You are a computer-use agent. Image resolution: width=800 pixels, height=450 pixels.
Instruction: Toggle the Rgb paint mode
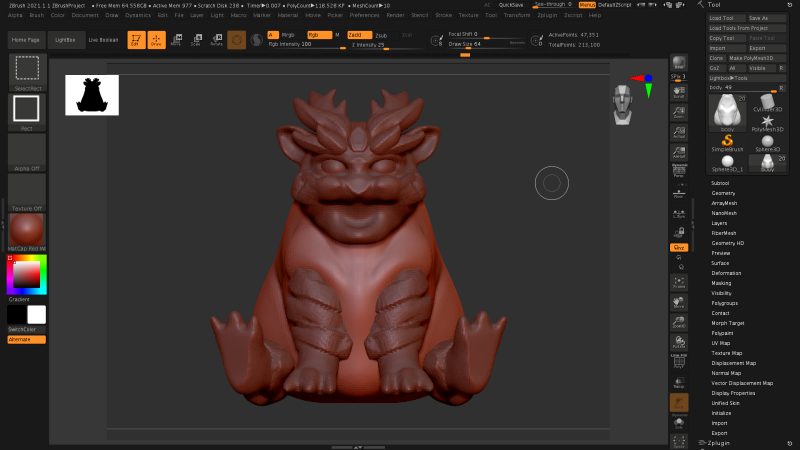[318, 34]
